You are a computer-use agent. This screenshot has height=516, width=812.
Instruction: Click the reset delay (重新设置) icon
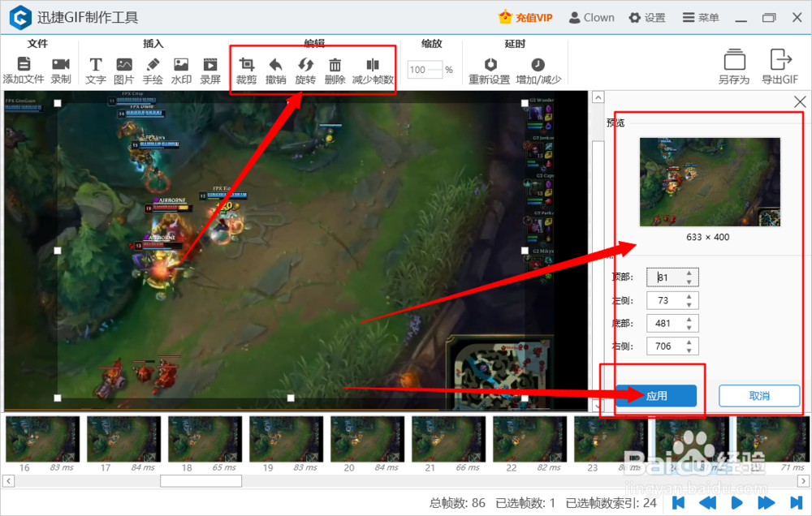[490, 64]
